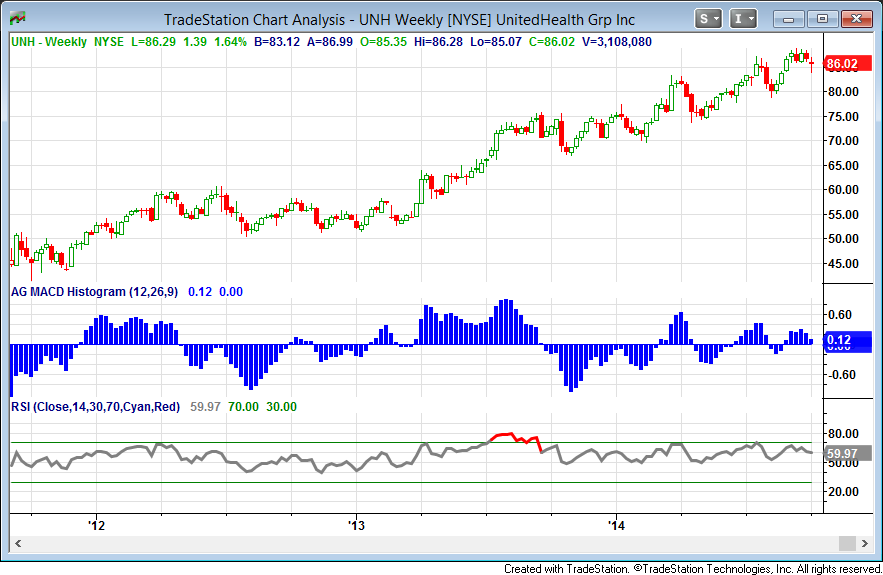
Task: Select the UNH - Weekly status label
Action: [49, 42]
